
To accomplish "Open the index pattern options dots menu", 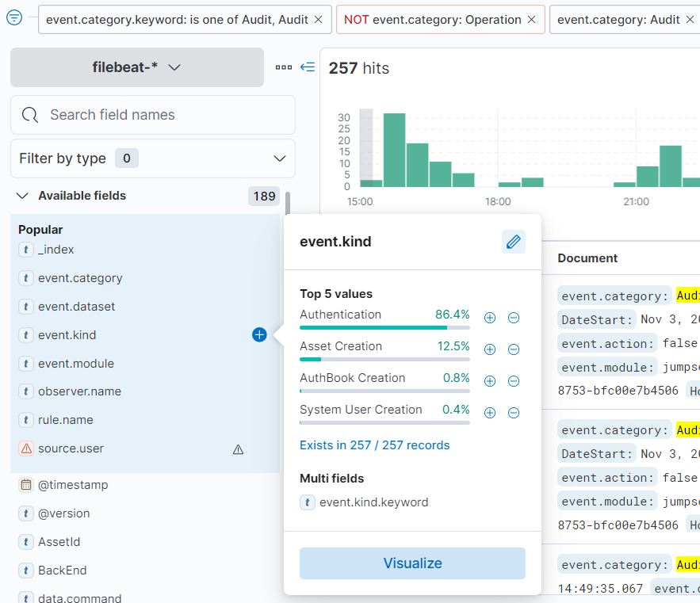I will 284,67.
